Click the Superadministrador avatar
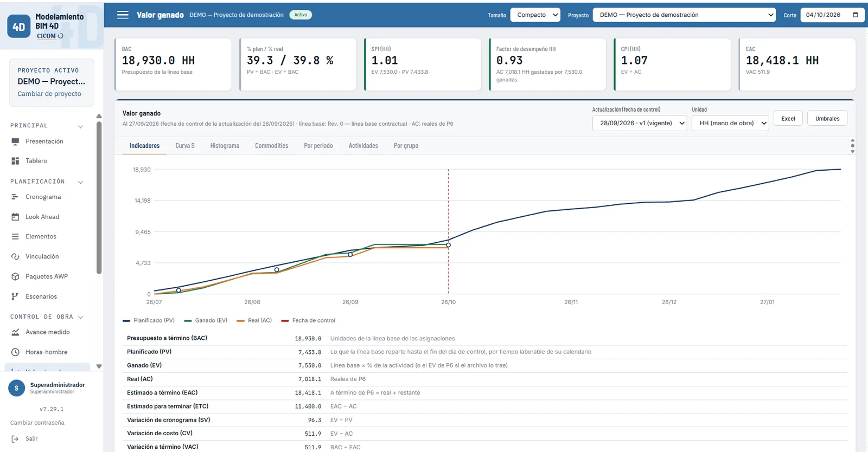The image size is (868, 452). [x=16, y=388]
